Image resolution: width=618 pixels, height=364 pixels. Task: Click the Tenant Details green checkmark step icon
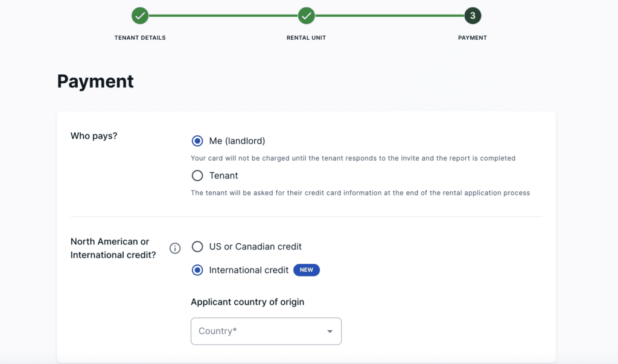pos(140,16)
